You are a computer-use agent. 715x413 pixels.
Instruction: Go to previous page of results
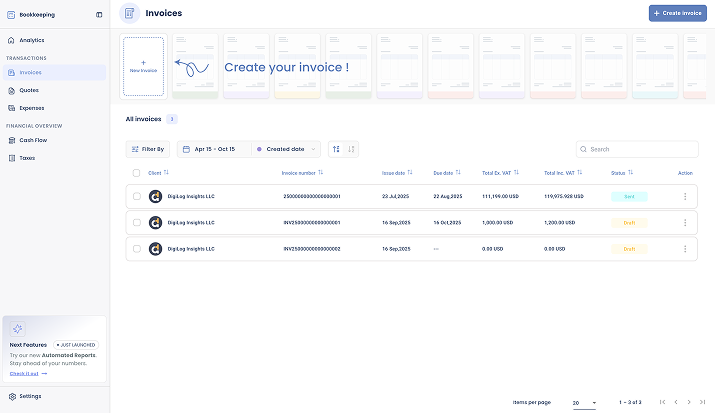click(x=676, y=402)
